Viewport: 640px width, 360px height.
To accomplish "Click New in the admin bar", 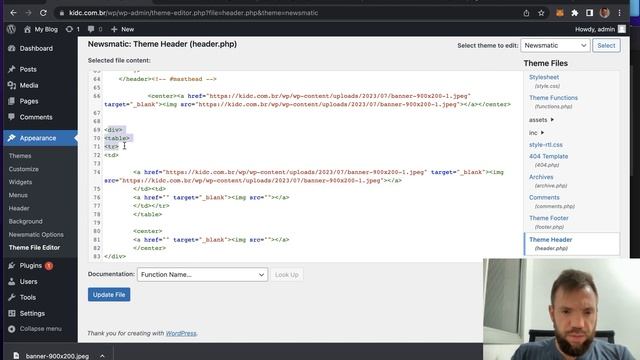I will click(122, 29).
